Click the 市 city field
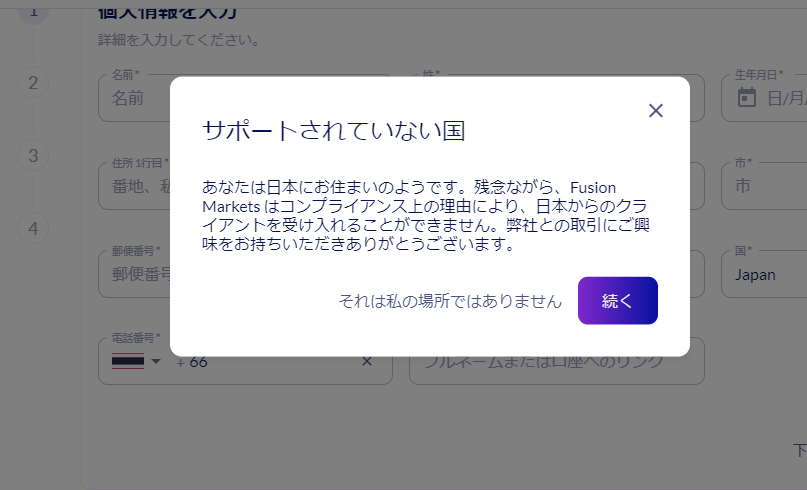 click(x=764, y=186)
